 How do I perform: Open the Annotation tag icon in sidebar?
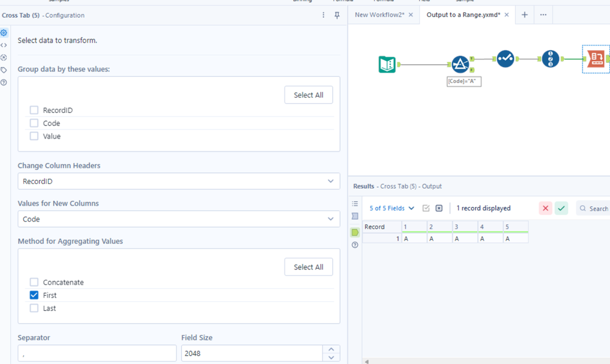(4, 70)
